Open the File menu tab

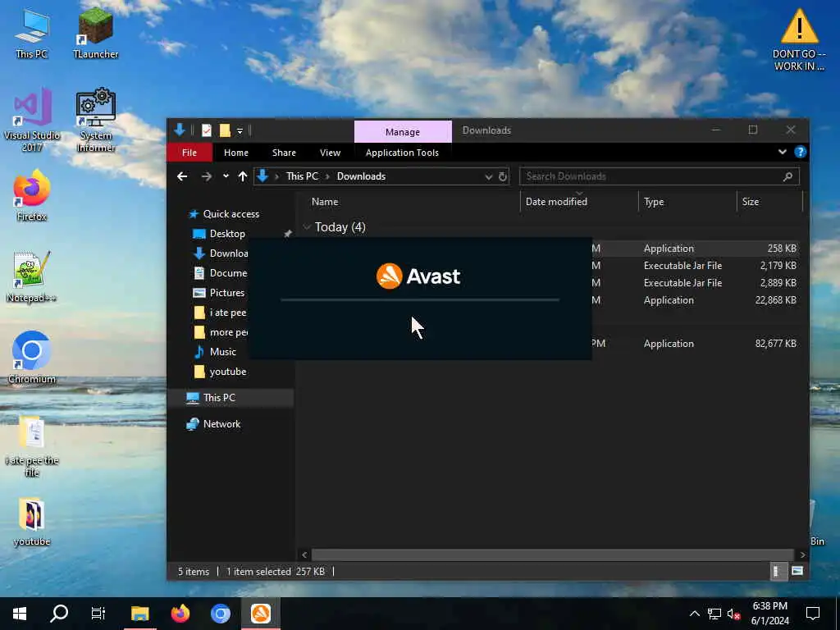click(x=189, y=153)
